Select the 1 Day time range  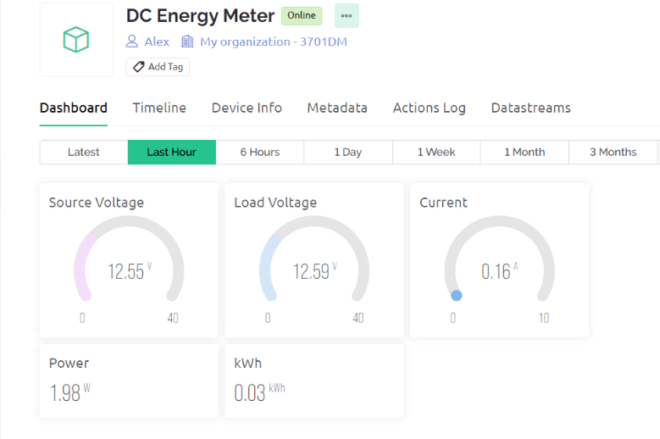(x=348, y=152)
